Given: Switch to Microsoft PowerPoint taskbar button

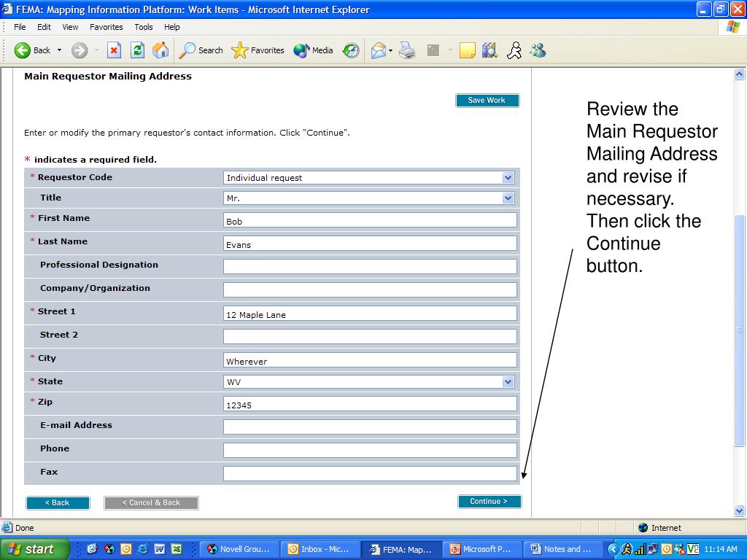Looking at the screenshot, I should click(481, 549).
